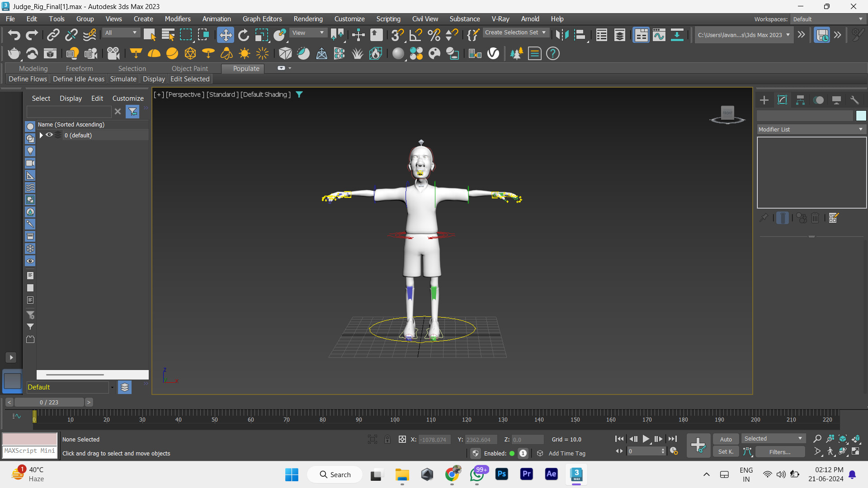Click the object color swatch
868x488 pixels.
pos(861,116)
